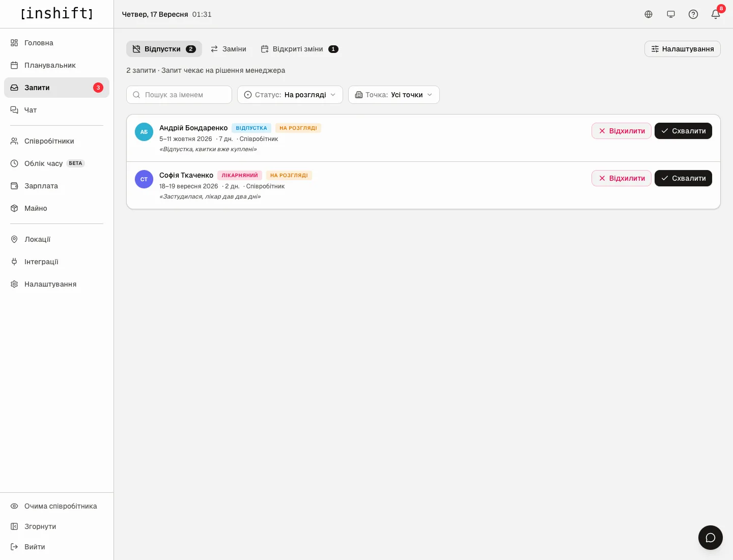Open Інтеграції section

(57, 262)
